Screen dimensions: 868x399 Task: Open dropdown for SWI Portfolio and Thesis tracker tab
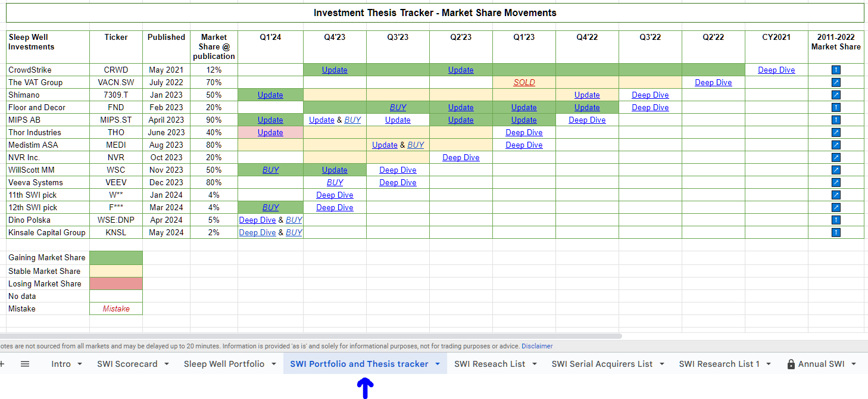(438, 364)
